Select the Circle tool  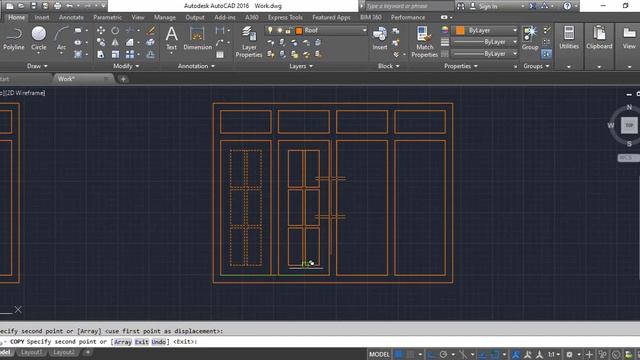click(x=39, y=39)
